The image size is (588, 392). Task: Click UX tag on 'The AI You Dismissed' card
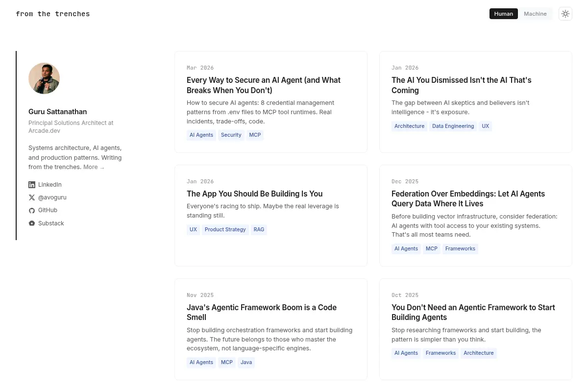(485, 126)
